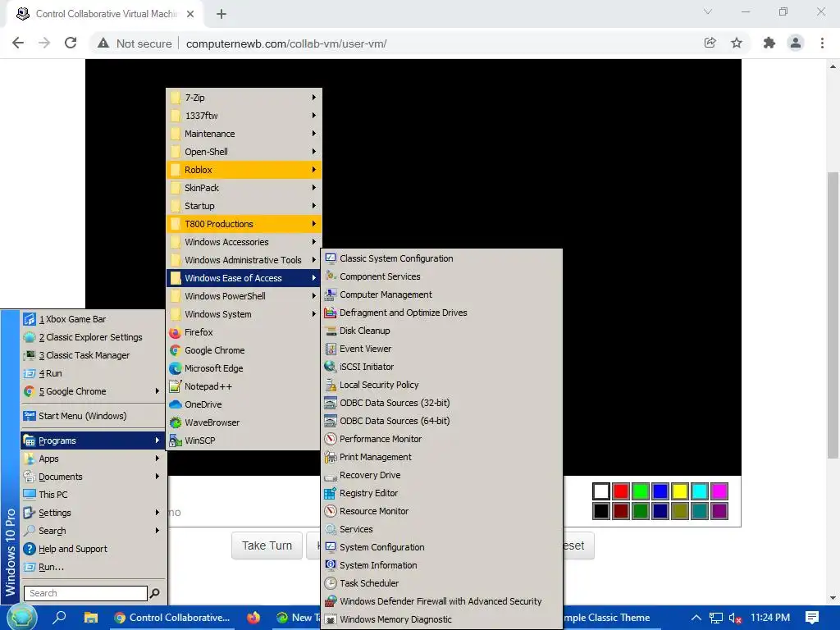This screenshot has width=840, height=630.
Task: Open OneDrive from Programs menu
Action: [x=244, y=404]
